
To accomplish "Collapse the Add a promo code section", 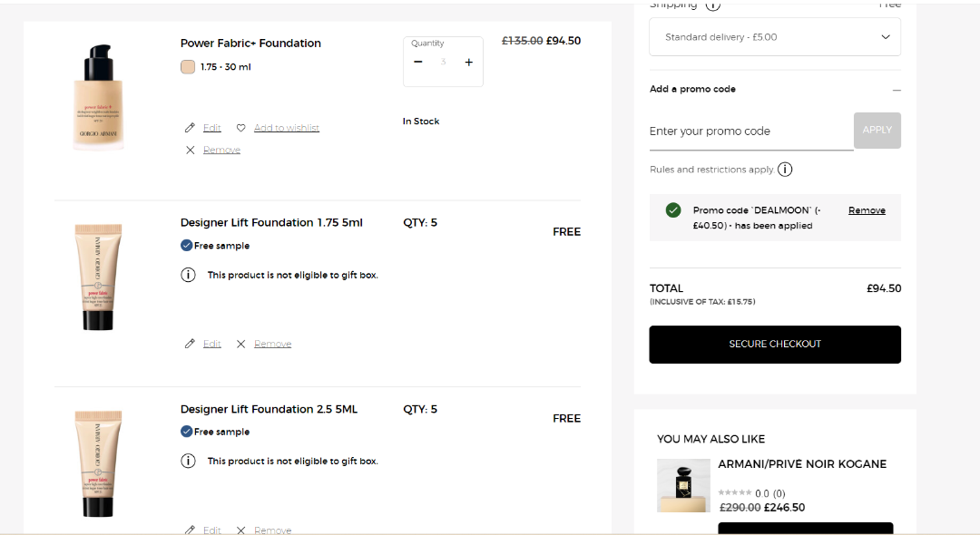I will (897, 90).
